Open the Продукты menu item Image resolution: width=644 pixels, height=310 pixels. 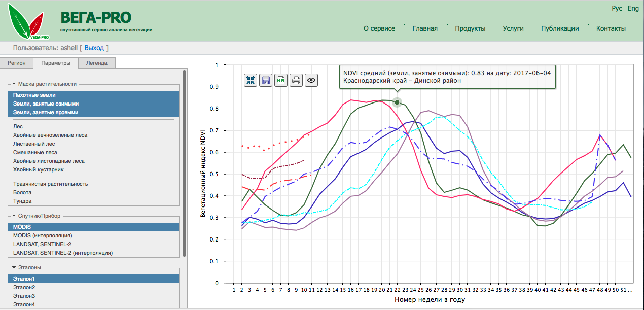470,28
